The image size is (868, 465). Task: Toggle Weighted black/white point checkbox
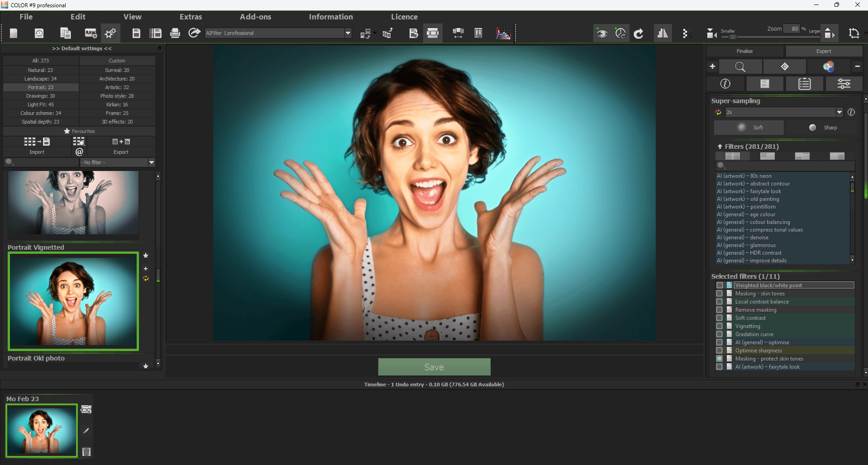click(x=720, y=285)
